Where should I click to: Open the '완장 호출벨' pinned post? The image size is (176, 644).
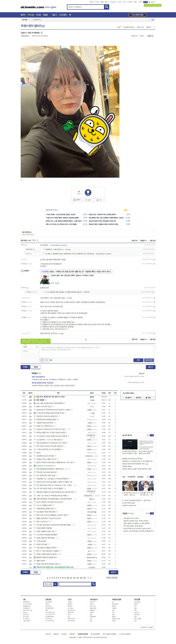(40, 400)
